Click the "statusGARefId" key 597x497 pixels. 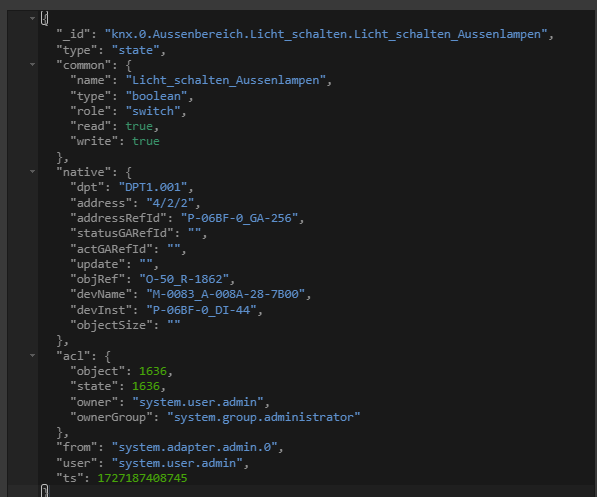click(x=122, y=233)
